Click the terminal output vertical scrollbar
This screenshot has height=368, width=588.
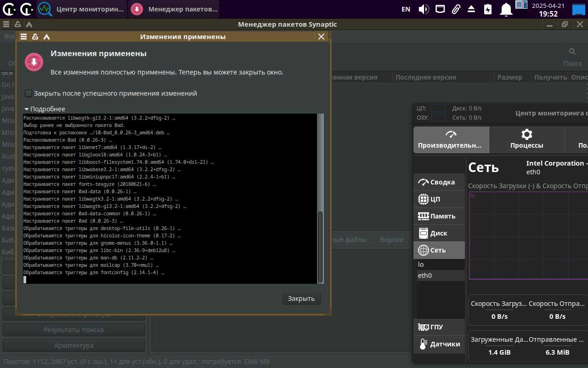pos(320,246)
